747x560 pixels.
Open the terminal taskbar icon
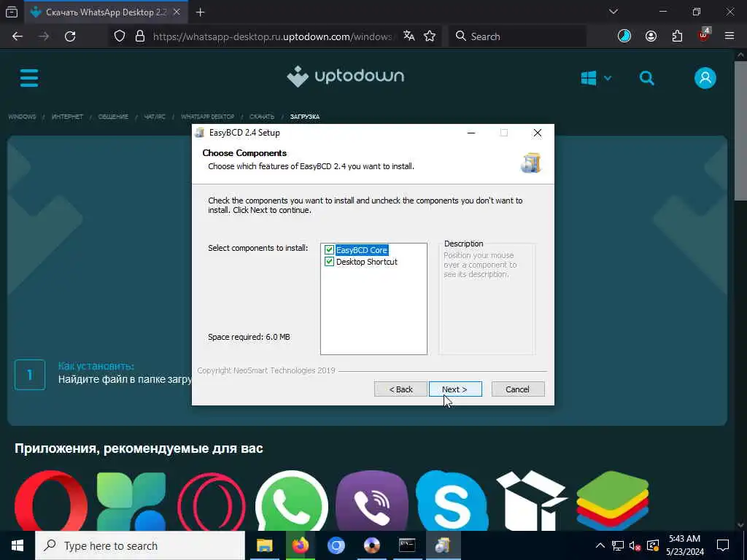(407, 545)
